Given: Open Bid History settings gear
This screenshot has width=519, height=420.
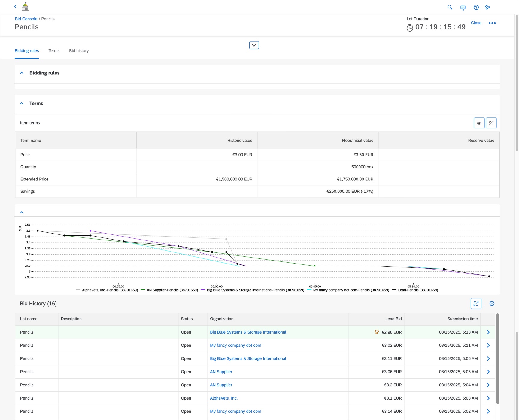Looking at the screenshot, I should point(492,304).
